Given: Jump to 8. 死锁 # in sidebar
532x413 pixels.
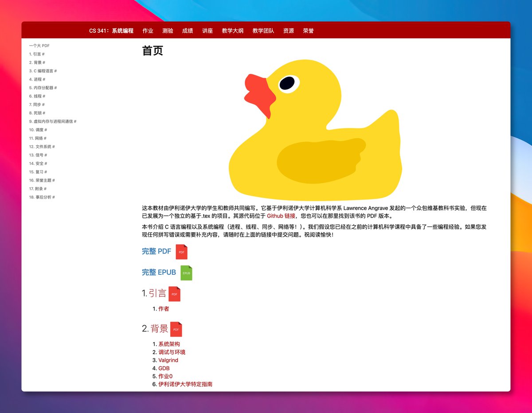Looking at the screenshot, I should pos(37,113).
